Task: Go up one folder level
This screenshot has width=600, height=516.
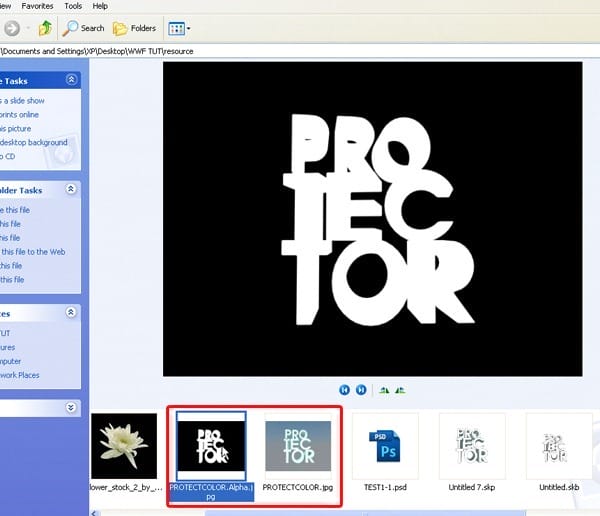Action: [x=46, y=28]
